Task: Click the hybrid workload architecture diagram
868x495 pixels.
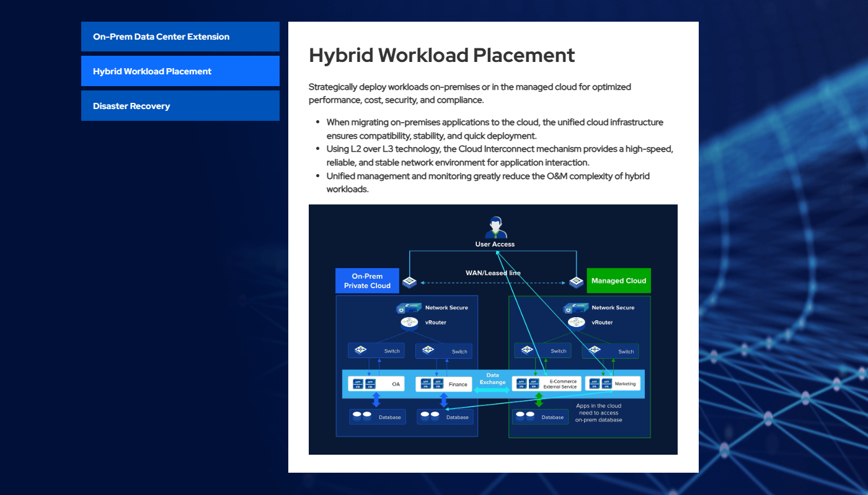Action: click(493, 329)
